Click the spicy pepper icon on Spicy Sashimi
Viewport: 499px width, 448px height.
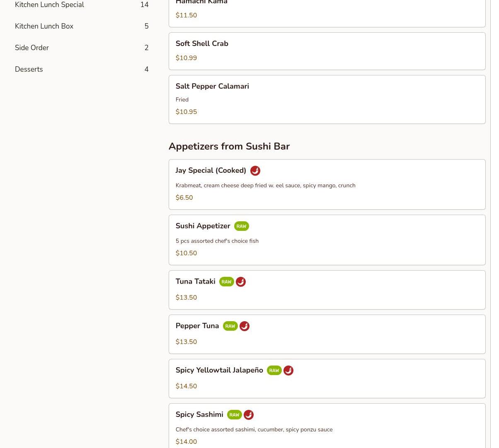tap(249, 415)
